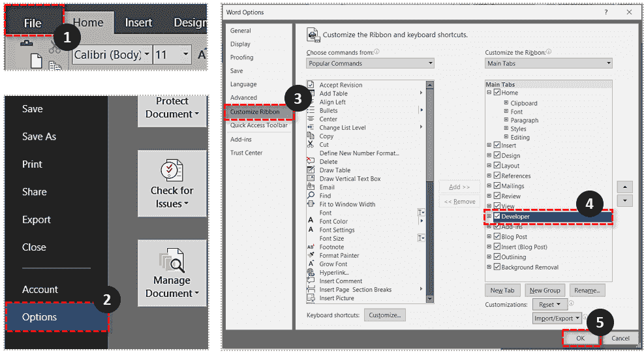This screenshot has width=644, height=355.
Task: Click the Format Painter command icon
Action: coord(311,255)
